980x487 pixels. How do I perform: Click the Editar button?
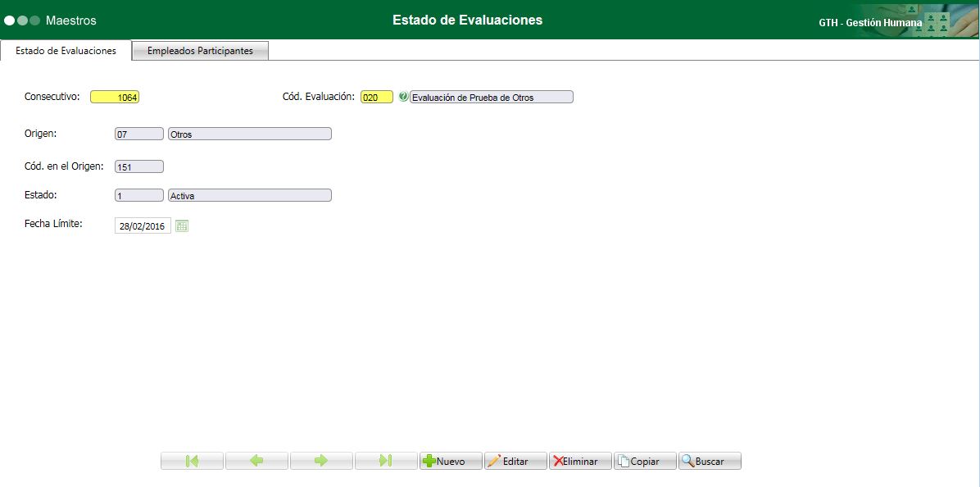pos(515,461)
